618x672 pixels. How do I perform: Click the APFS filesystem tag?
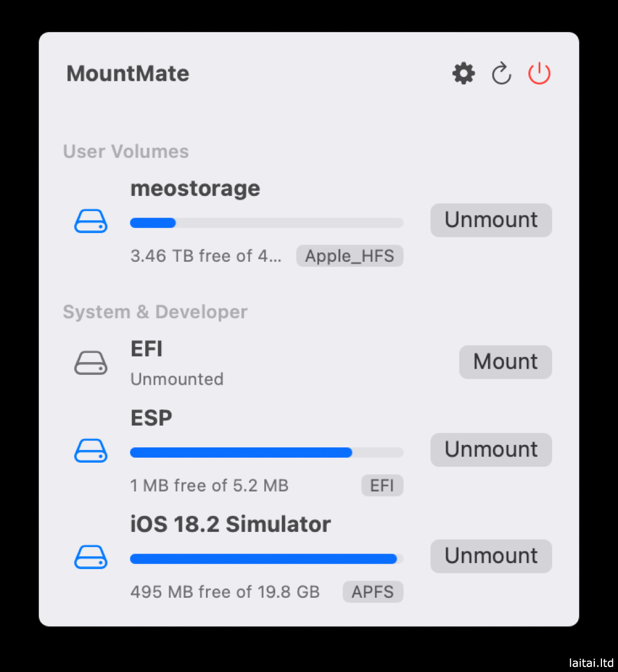click(x=373, y=592)
